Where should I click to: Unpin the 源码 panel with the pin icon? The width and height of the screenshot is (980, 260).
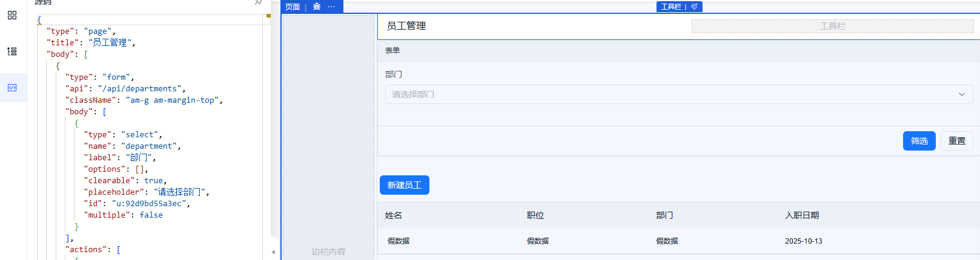point(259,2)
